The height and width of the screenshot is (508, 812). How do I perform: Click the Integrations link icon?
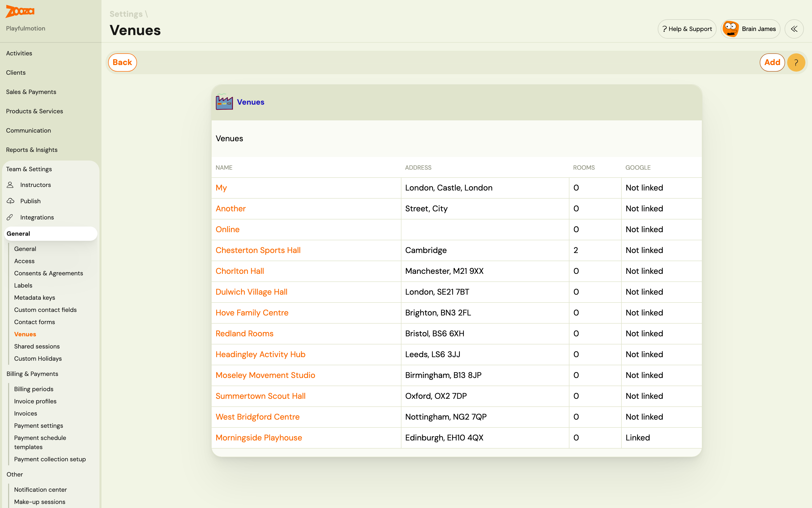10,217
